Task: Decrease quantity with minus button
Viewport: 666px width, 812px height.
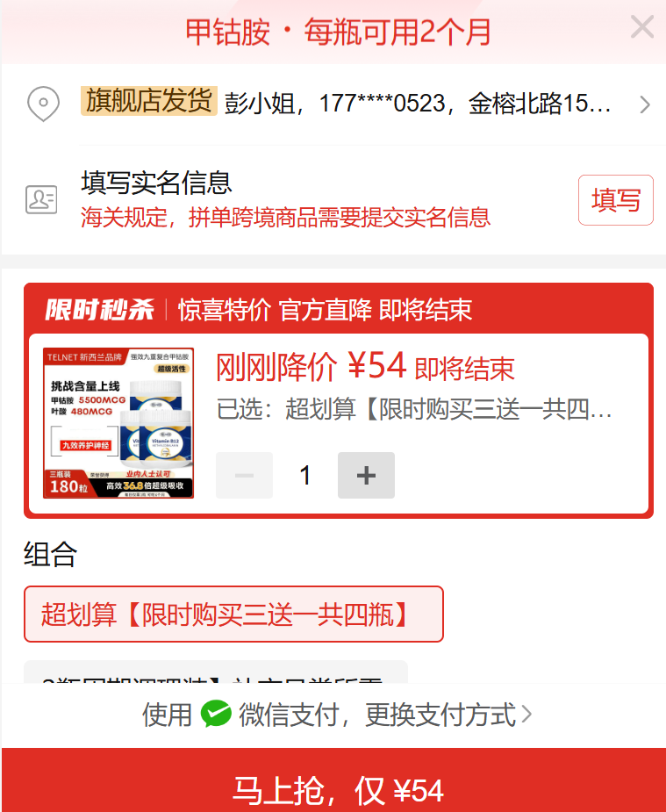Action: pos(244,475)
